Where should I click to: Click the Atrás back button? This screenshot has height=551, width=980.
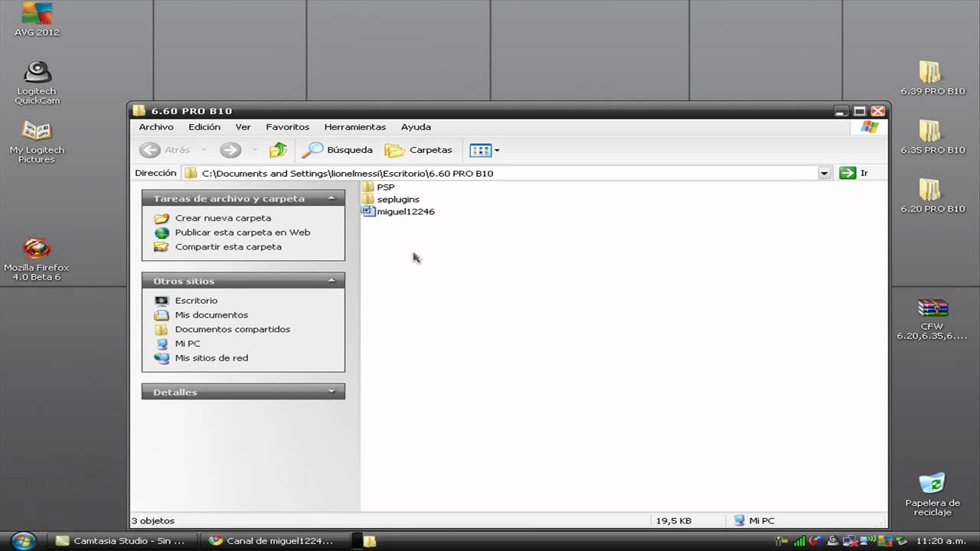tap(165, 150)
